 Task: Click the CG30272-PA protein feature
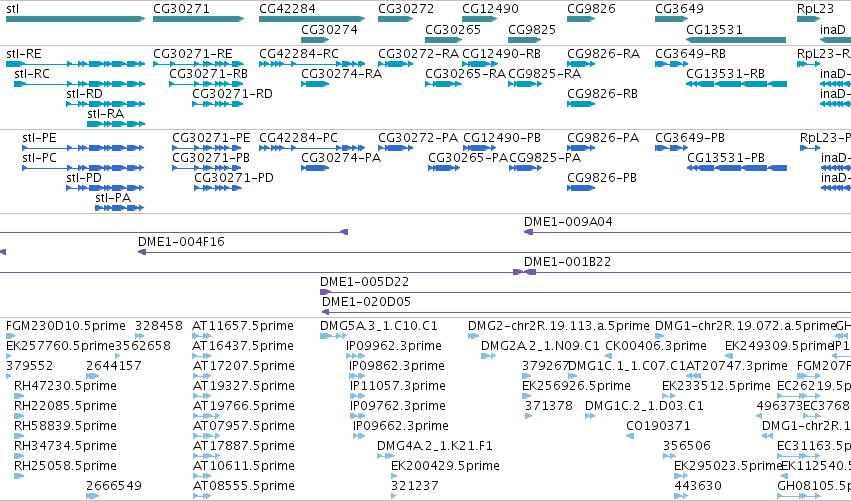[x=396, y=148]
